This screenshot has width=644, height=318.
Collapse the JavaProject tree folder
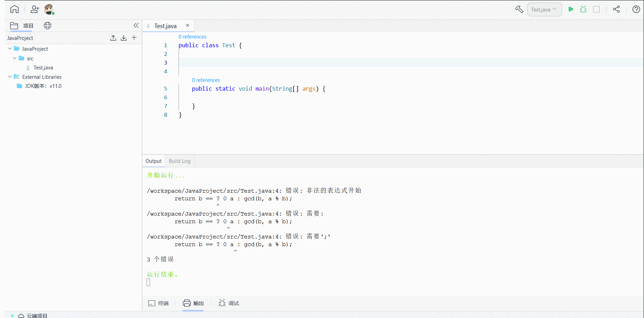10,49
